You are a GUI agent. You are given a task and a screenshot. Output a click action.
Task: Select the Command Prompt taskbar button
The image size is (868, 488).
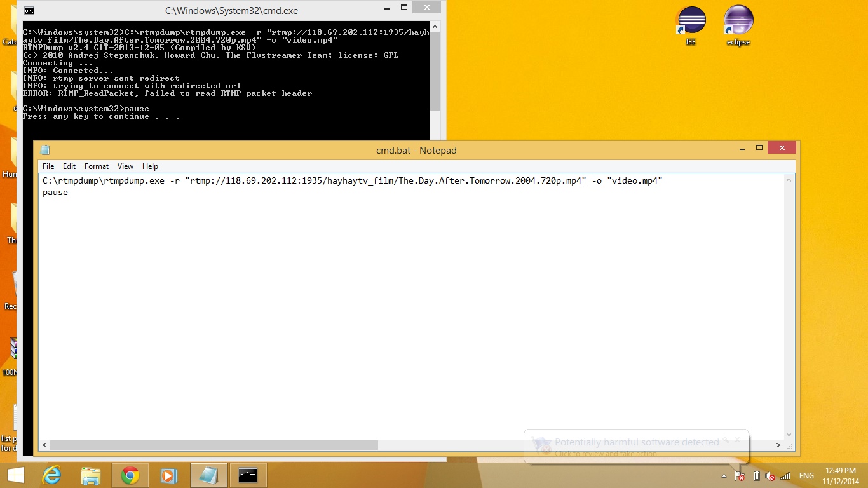[x=248, y=475]
